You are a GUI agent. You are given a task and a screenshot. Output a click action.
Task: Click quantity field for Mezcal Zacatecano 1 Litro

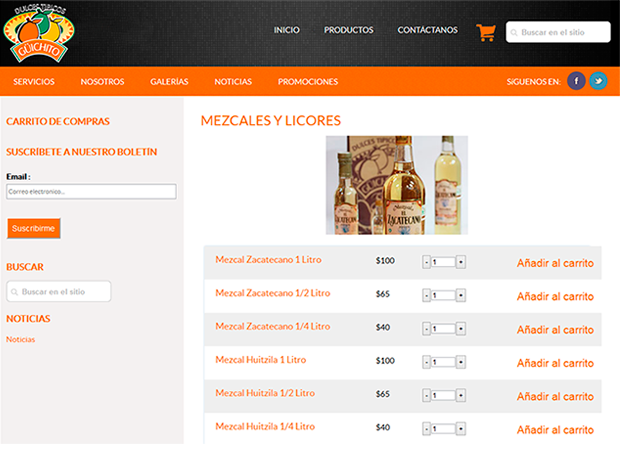[443, 262]
